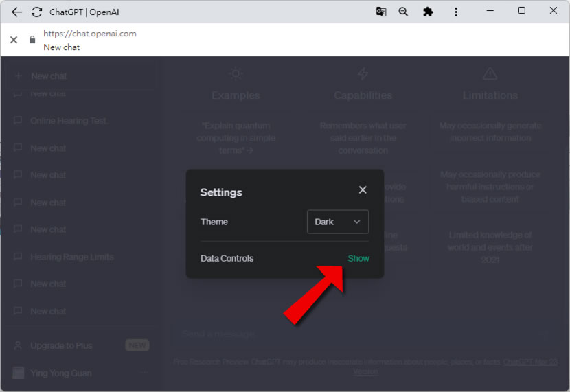Screen dimensions: 570x392
Task: Click the padlock site security icon
Action: 32,40
